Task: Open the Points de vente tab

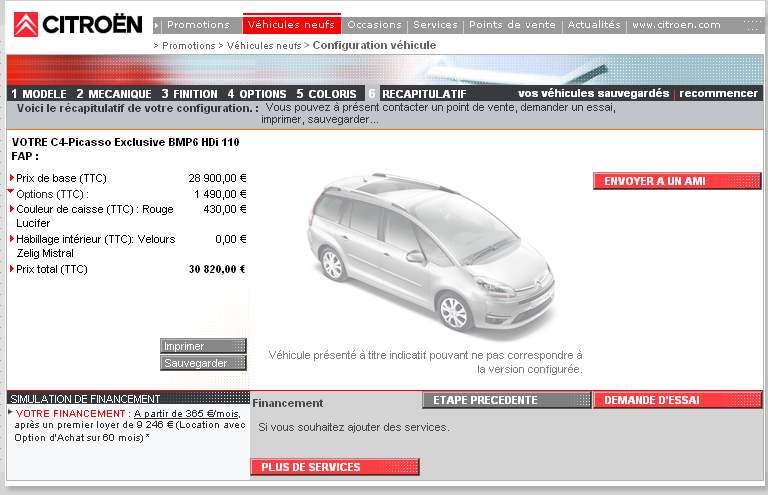Action: (512, 24)
